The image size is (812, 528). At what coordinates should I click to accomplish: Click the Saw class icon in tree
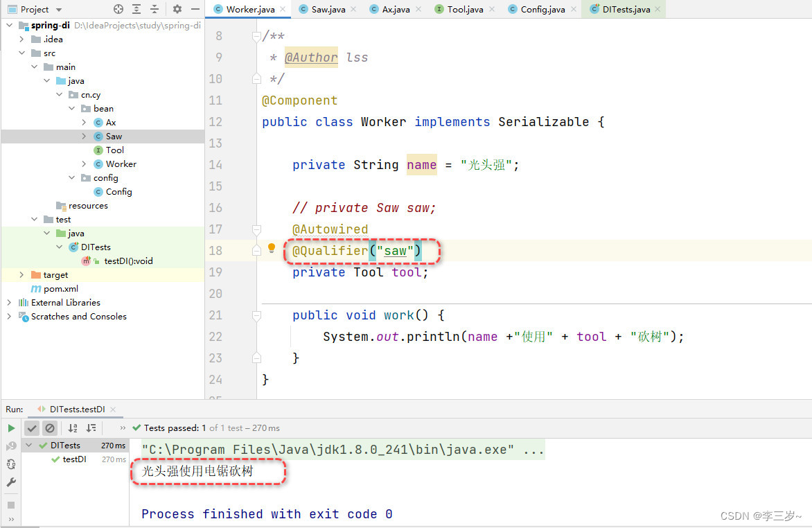pyautogui.click(x=98, y=137)
